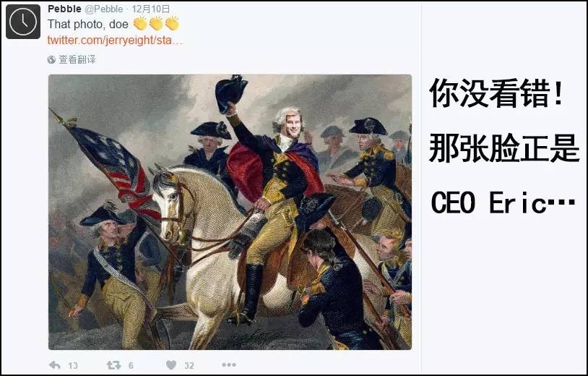The width and height of the screenshot is (588, 376).
Task: Click 查看翻译 to view translation
Action: point(77,60)
